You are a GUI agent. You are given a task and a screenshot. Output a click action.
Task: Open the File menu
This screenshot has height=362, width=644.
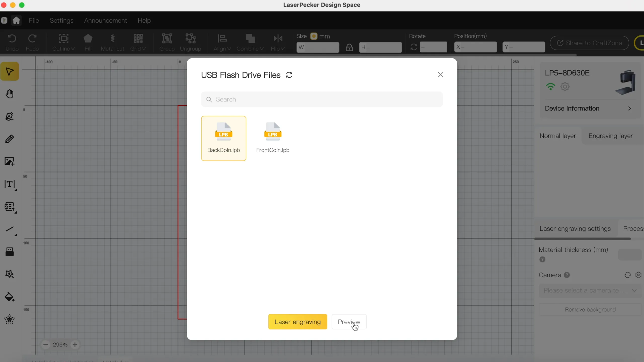point(34,20)
